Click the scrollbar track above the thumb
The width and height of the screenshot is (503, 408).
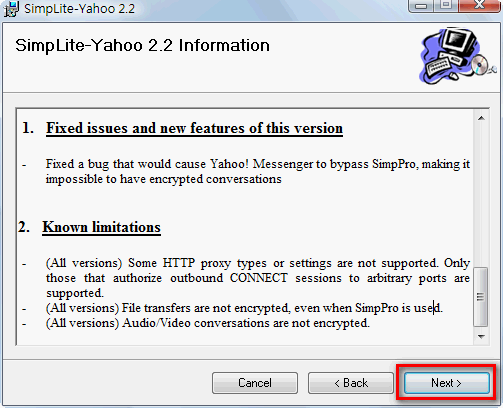tap(481, 196)
